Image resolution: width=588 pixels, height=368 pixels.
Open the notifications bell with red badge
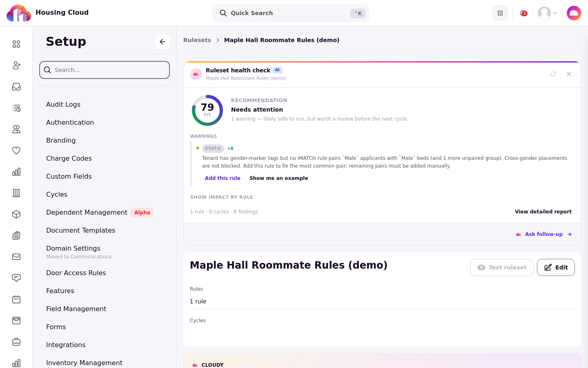(523, 13)
